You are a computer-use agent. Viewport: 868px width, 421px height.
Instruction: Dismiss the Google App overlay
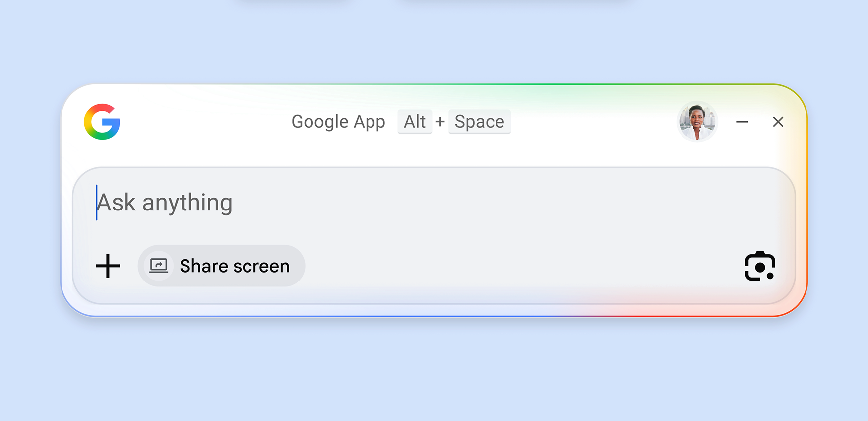[778, 122]
